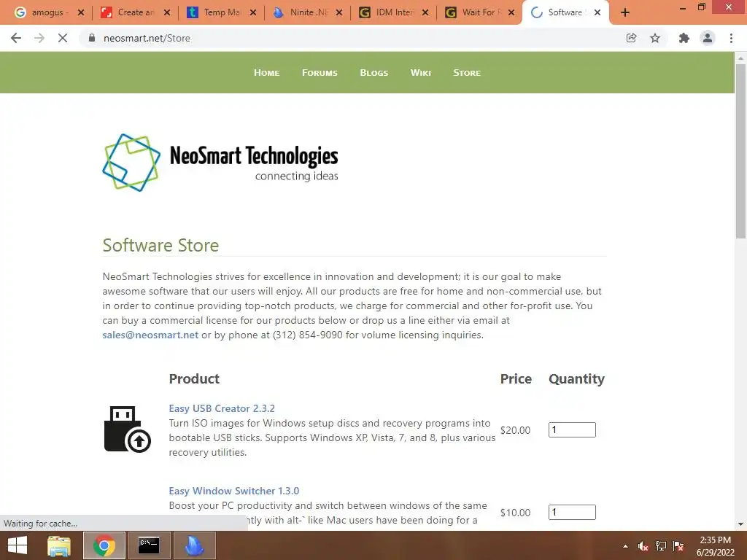
Task: Open the Extensions puzzle icon
Action: coord(684,38)
